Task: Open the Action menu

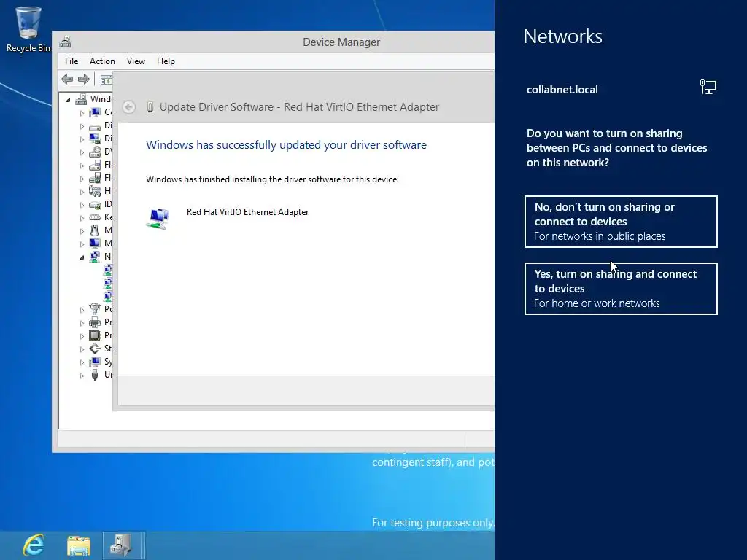Action: coord(102,61)
